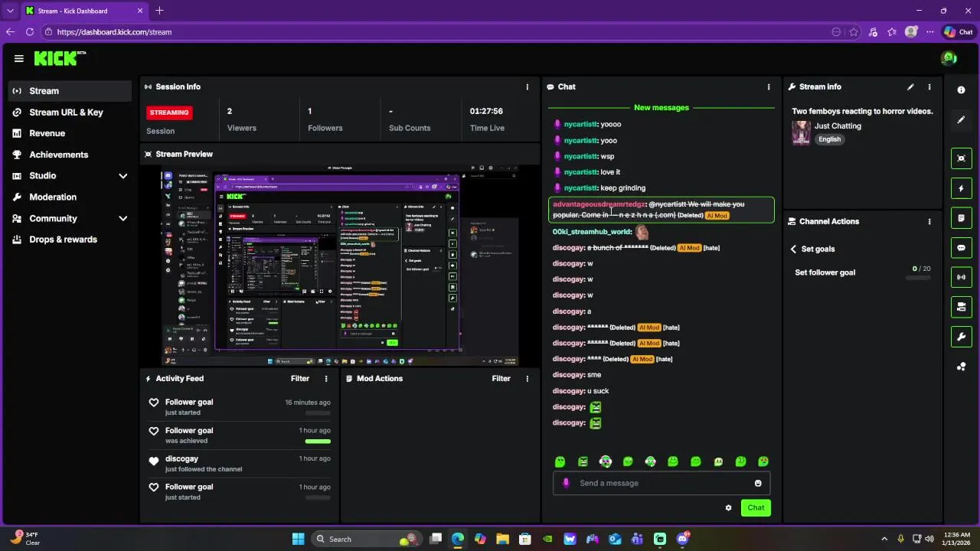Image resolution: width=980 pixels, height=551 pixels.
Task: Go back in browser toolbar
Action: (x=10, y=32)
